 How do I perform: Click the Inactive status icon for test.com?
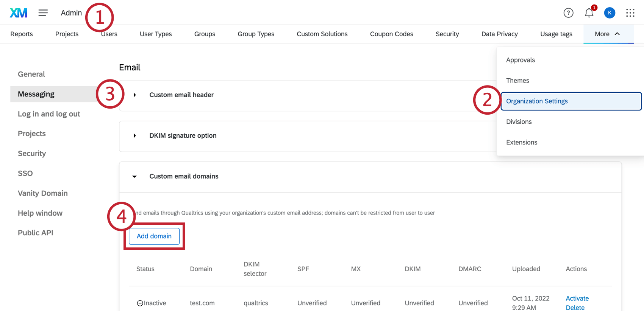point(140,303)
